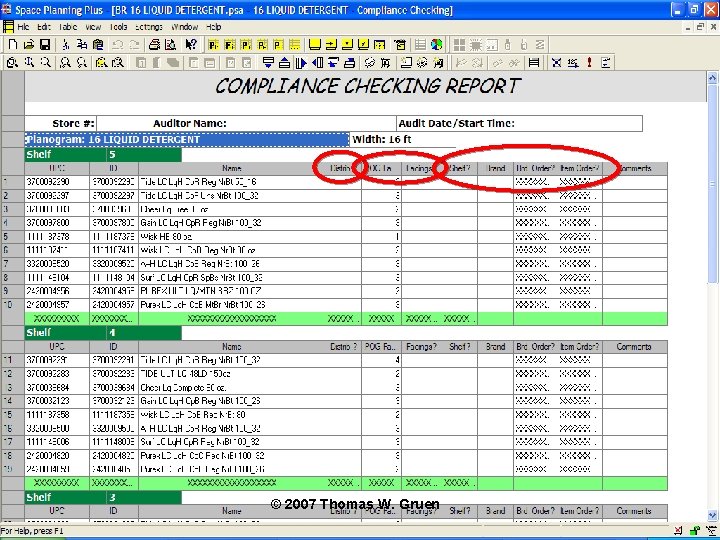Open the Settings menu

pos(149,27)
